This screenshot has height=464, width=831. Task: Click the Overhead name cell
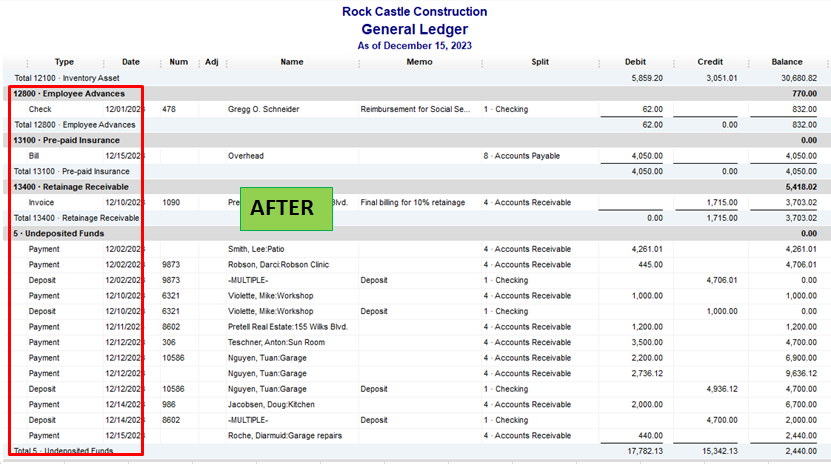[245, 156]
